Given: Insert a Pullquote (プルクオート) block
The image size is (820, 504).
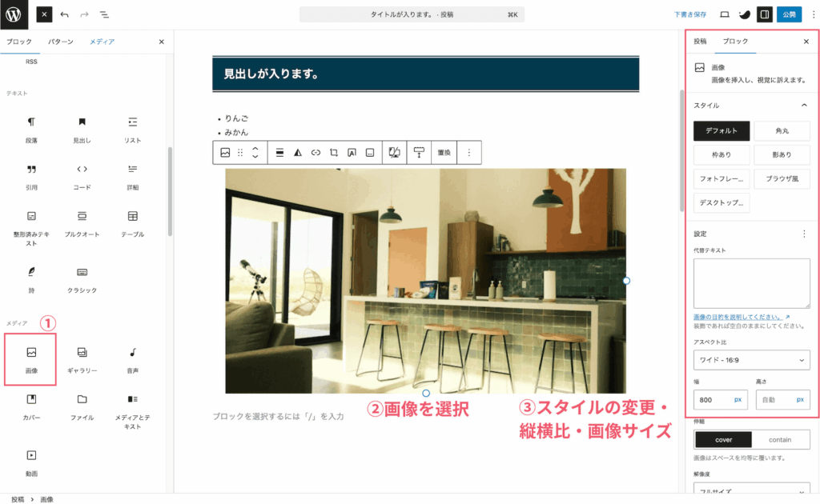Looking at the screenshot, I should coord(82,224).
